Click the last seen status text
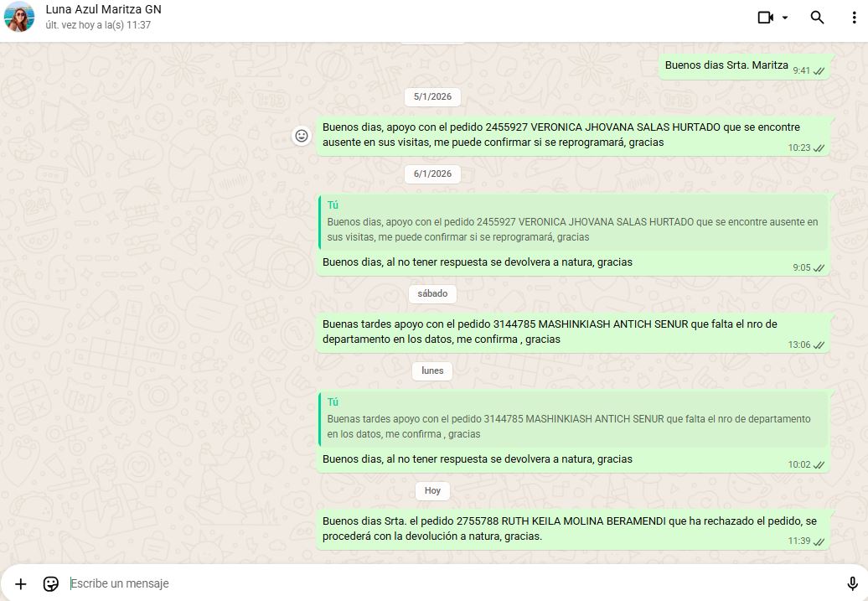The width and height of the screenshot is (868, 601). click(98, 25)
